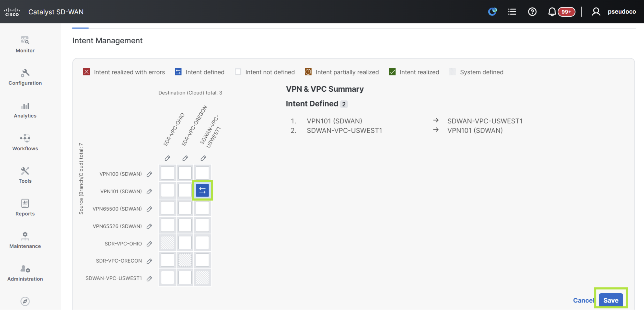Open the Monitor section in sidebar
The height and width of the screenshot is (310, 644).
point(25,45)
